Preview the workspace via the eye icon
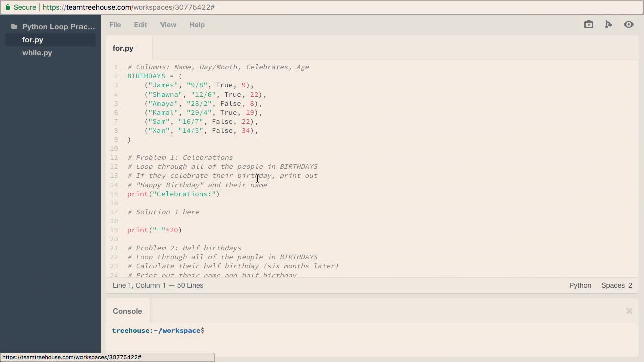 629,24
